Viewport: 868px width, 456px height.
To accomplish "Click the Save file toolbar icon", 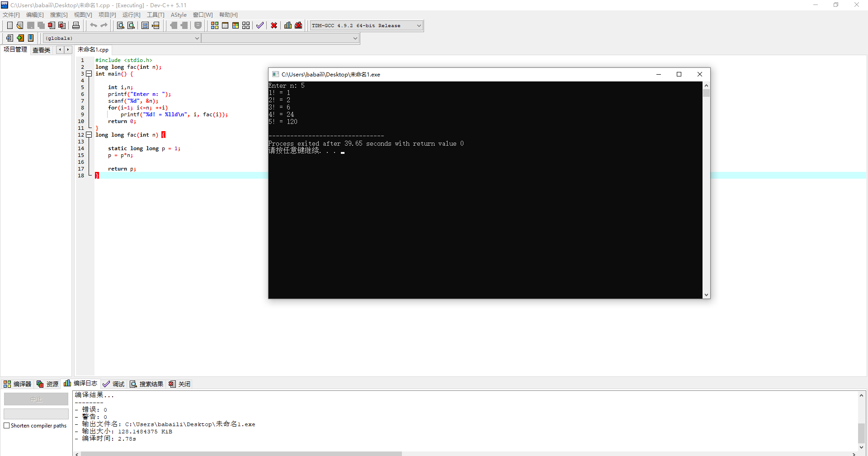I will tap(31, 25).
